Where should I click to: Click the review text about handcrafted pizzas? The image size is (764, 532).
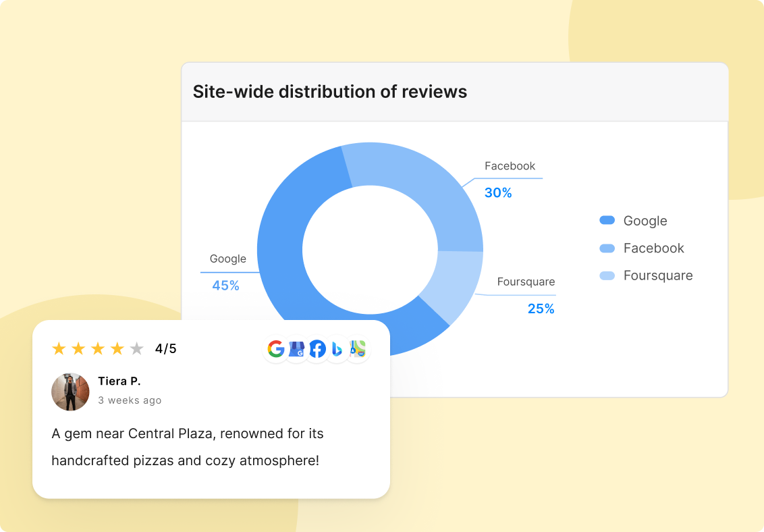(x=188, y=447)
